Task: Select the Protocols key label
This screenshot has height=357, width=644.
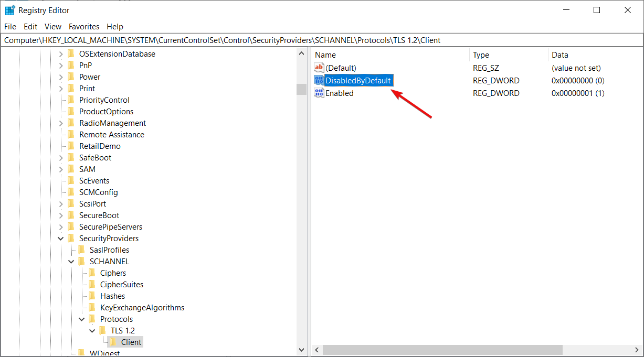Action: tap(117, 319)
